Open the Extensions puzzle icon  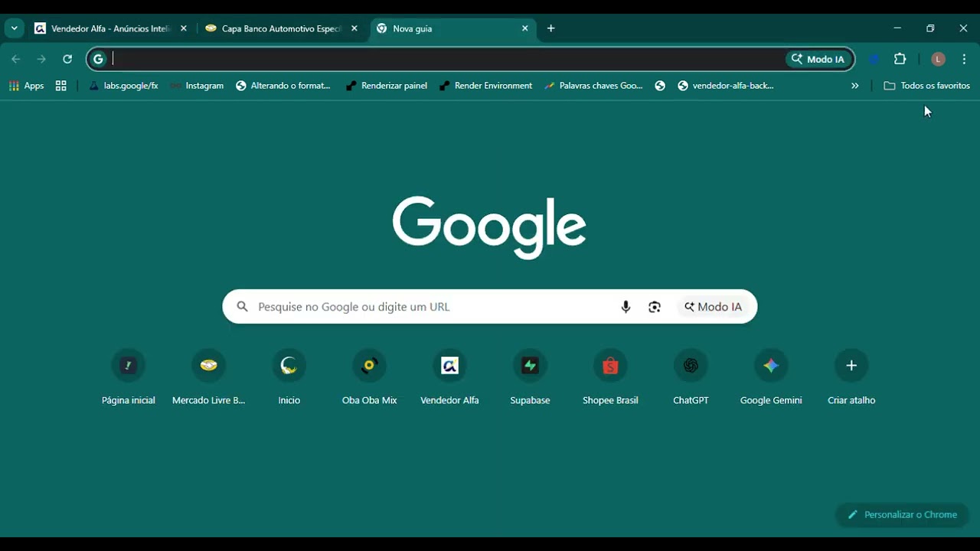[x=900, y=59]
